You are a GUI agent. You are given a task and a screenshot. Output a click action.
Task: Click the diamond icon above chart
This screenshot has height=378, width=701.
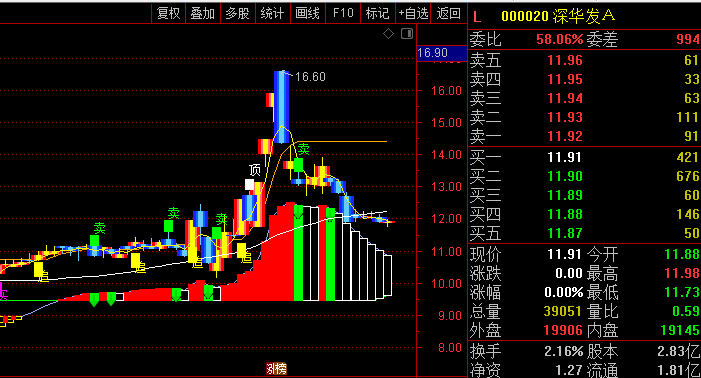(x=389, y=34)
